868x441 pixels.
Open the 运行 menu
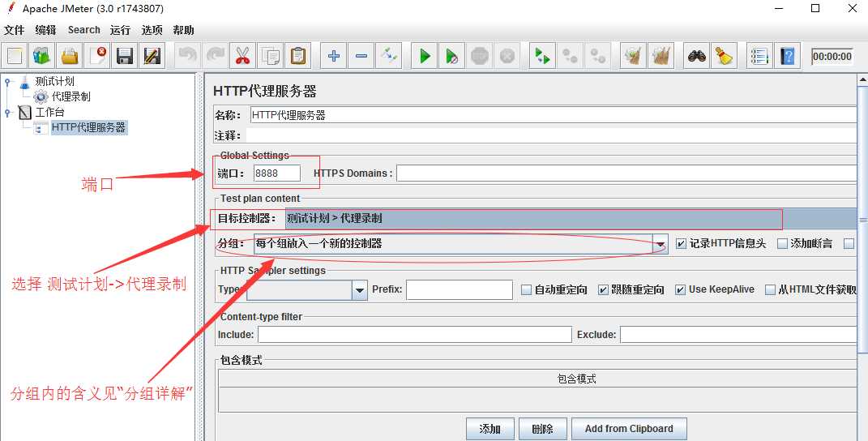pyautogui.click(x=120, y=30)
